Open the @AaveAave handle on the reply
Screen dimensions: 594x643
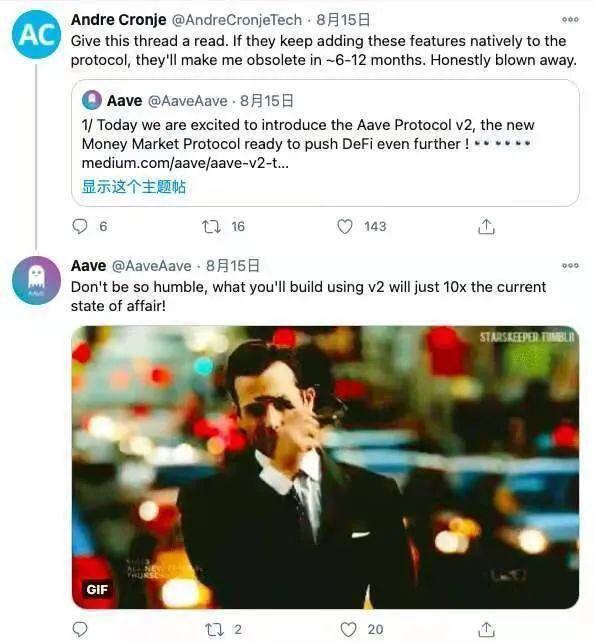pos(152,266)
